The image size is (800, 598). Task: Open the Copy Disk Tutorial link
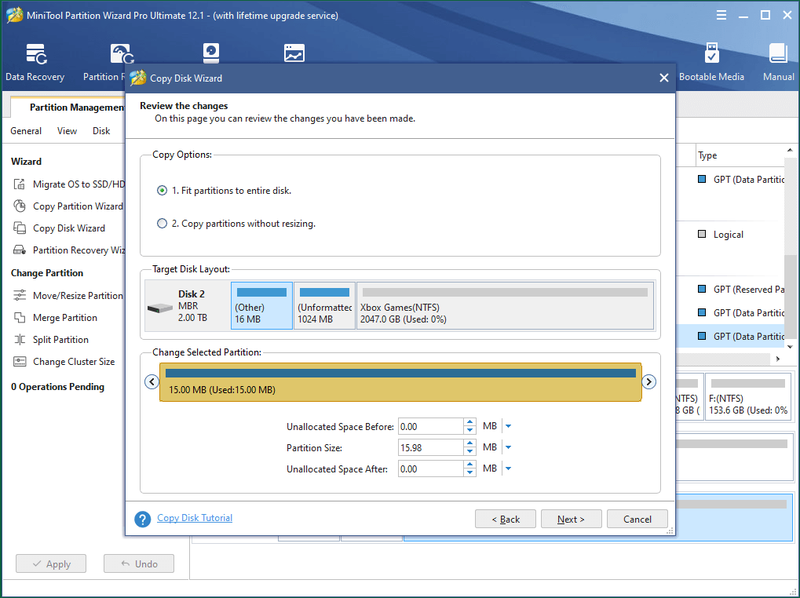click(x=194, y=518)
